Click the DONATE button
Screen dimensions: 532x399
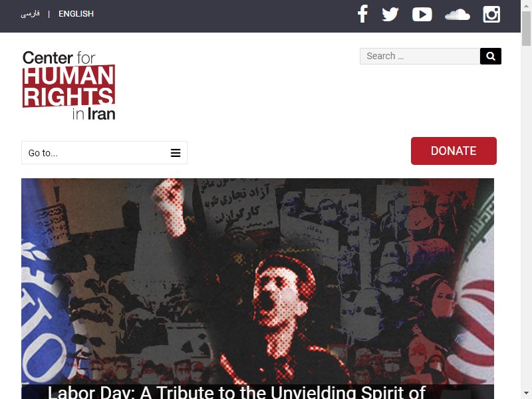(454, 151)
